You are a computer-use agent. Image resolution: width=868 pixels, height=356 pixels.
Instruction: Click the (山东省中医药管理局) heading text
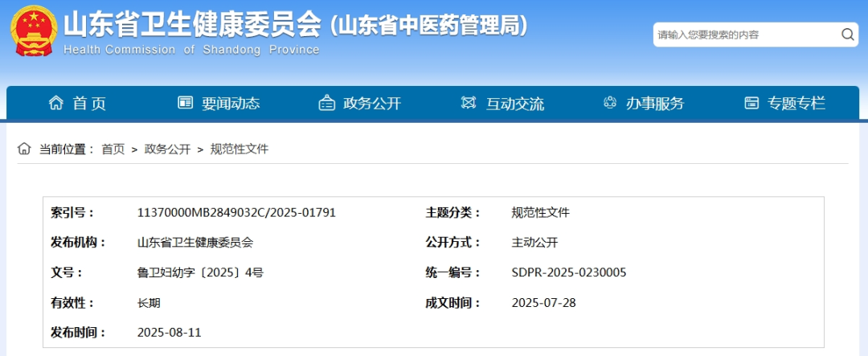pos(428,25)
